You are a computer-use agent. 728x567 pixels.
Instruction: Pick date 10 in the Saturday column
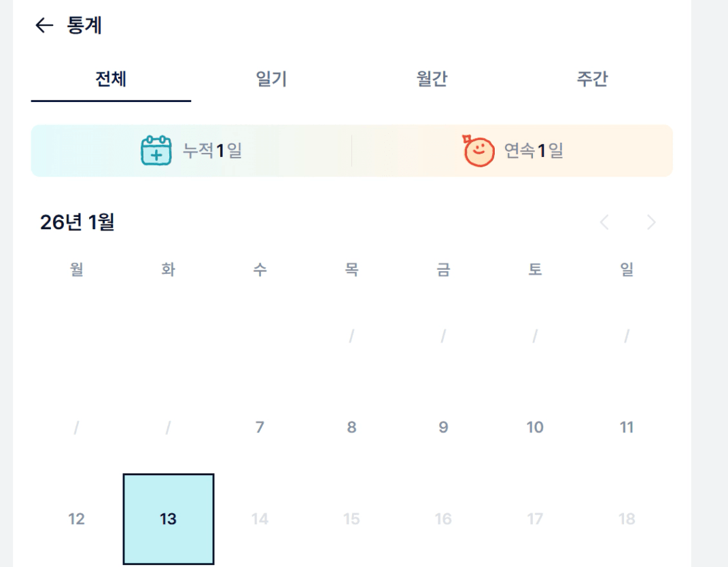[x=535, y=427]
